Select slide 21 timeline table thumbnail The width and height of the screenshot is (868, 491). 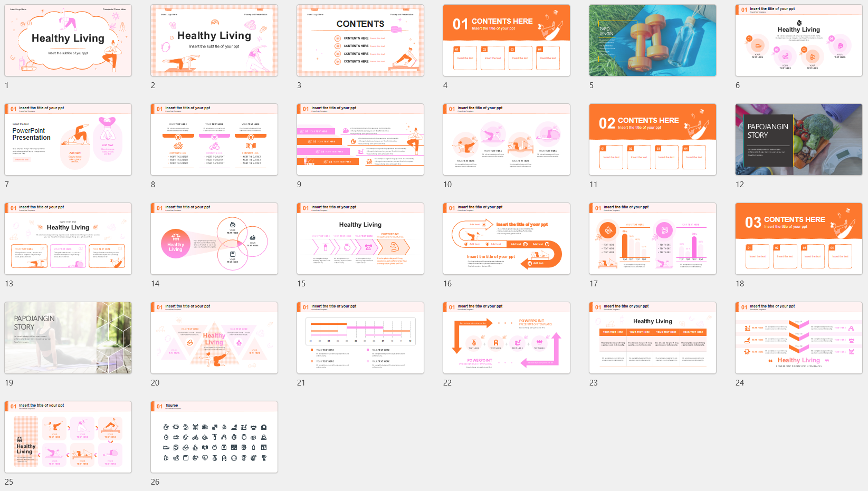360,338
